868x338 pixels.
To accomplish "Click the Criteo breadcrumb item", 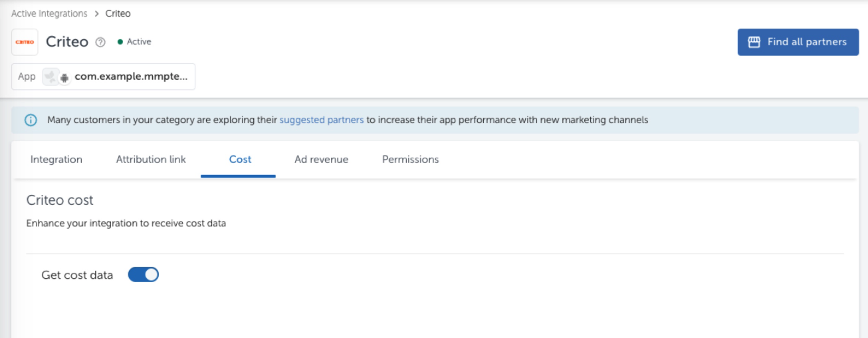I will (118, 13).
